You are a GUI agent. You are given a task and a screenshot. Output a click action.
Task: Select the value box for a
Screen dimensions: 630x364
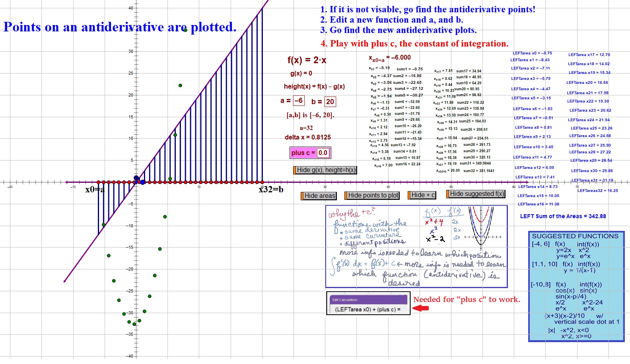(299, 101)
